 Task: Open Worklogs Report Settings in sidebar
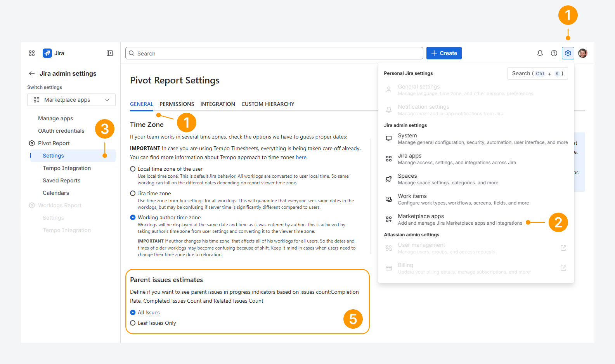53,218
